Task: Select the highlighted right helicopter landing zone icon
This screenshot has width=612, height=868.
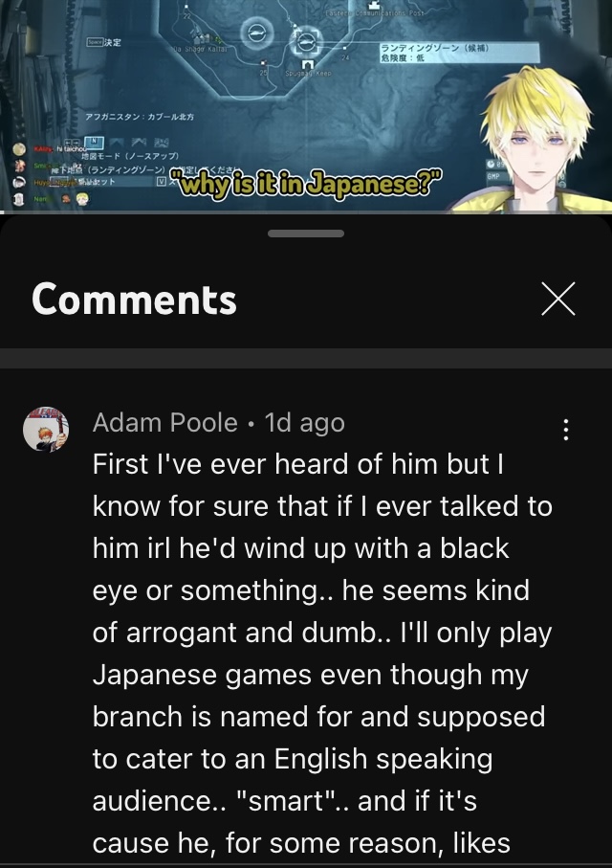Action: click(x=306, y=41)
